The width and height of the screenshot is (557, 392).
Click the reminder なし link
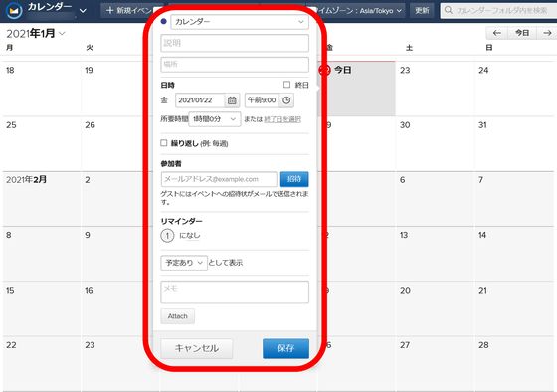pos(193,235)
